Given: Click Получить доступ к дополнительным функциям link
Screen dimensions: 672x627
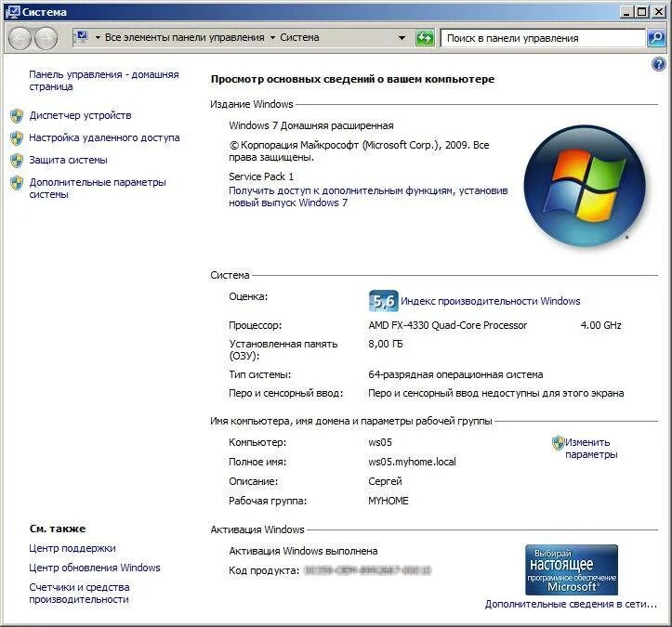Looking at the screenshot, I should [x=368, y=197].
